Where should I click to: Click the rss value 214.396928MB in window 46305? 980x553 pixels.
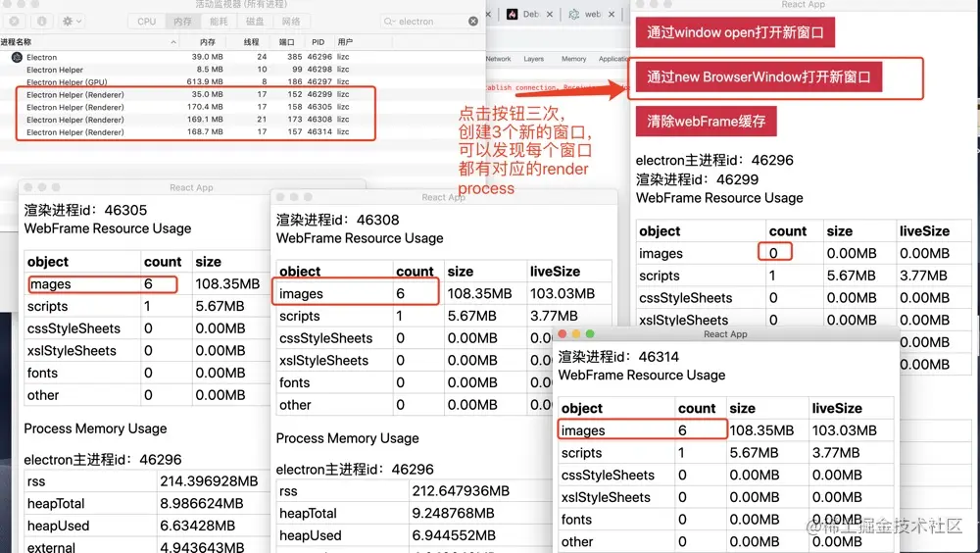click(209, 481)
